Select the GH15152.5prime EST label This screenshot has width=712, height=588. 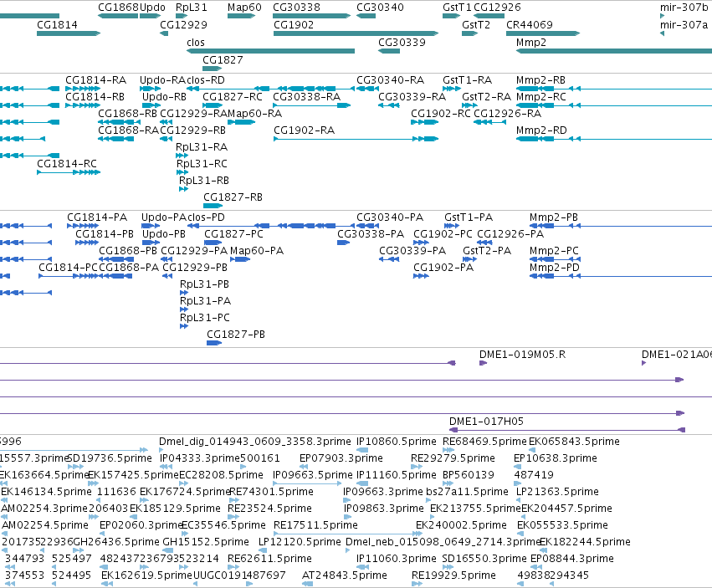[206, 542]
